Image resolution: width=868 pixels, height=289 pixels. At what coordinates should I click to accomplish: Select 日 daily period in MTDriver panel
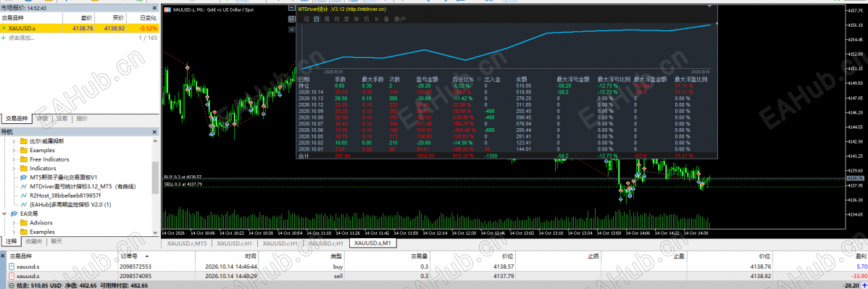[x=317, y=19]
